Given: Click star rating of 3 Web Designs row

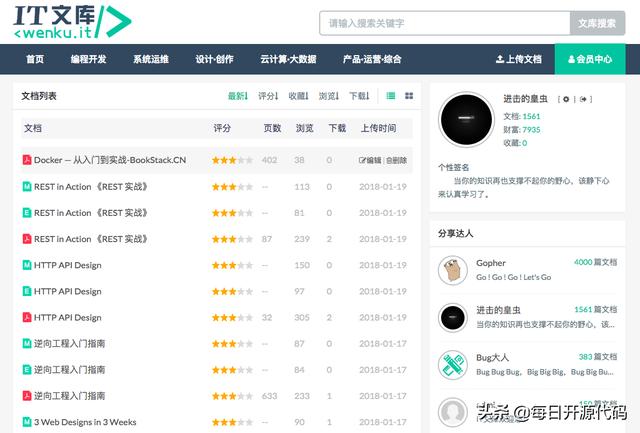Looking at the screenshot, I should 232,422.
